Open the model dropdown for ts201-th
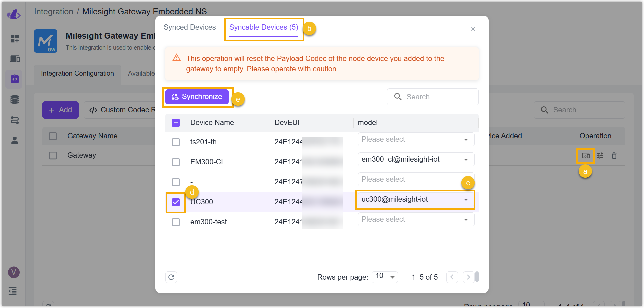 click(416, 139)
